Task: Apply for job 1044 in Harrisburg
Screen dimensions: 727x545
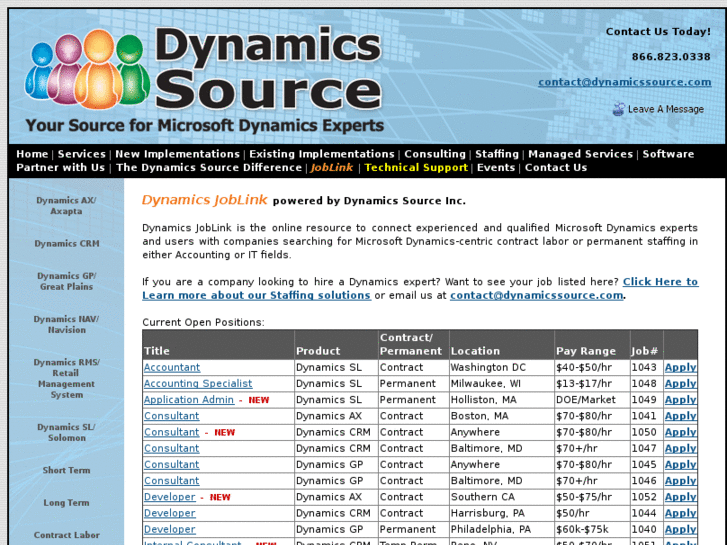Action: [x=680, y=513]
